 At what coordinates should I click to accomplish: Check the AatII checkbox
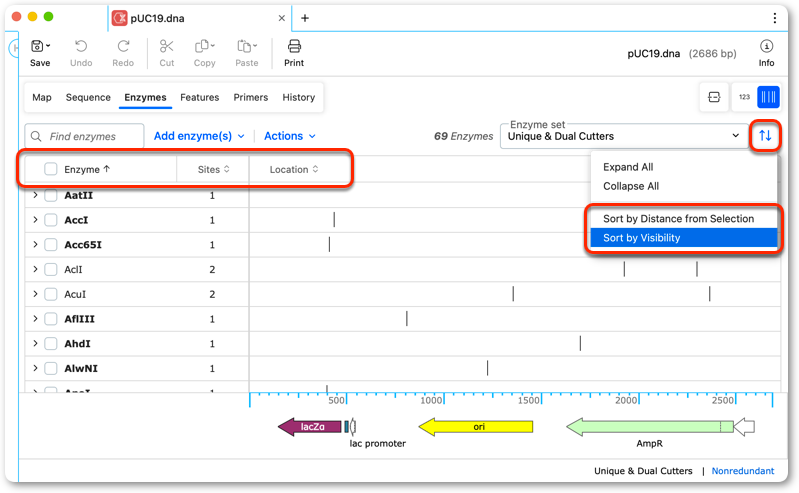(x=50, y=195)
